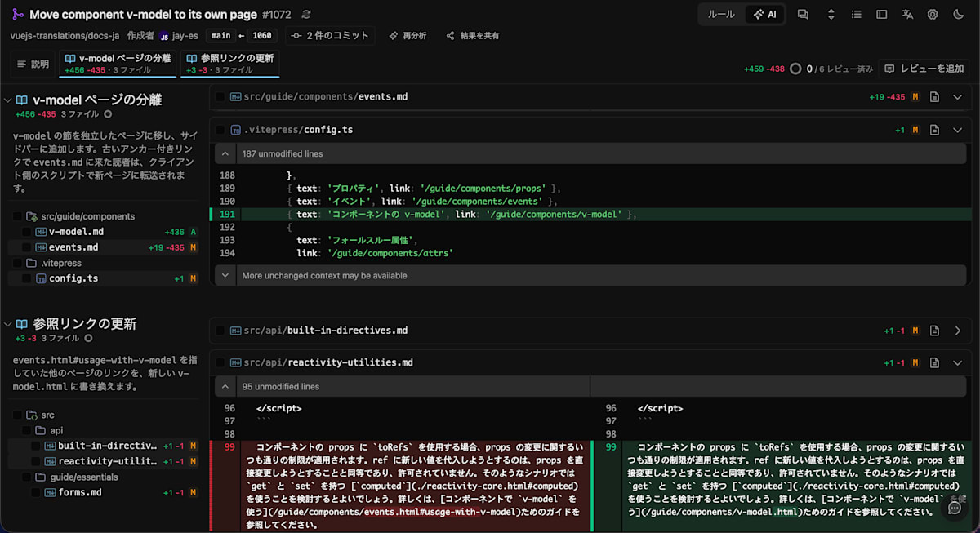Click the book icon beside v-model ページの分離 heading
The height and width of the screenshot is (533, 980).
(21, 100)
